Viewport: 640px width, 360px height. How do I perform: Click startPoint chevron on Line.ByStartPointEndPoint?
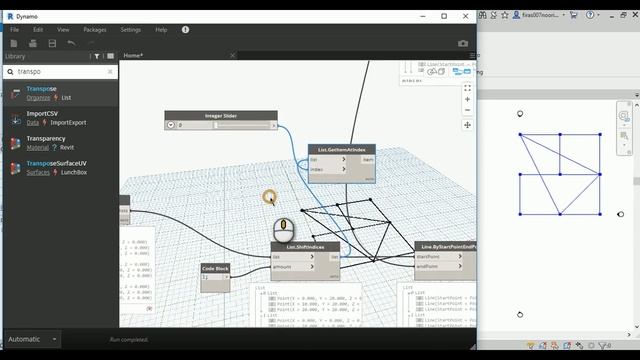pyautogui.click(x=460, y=256)
